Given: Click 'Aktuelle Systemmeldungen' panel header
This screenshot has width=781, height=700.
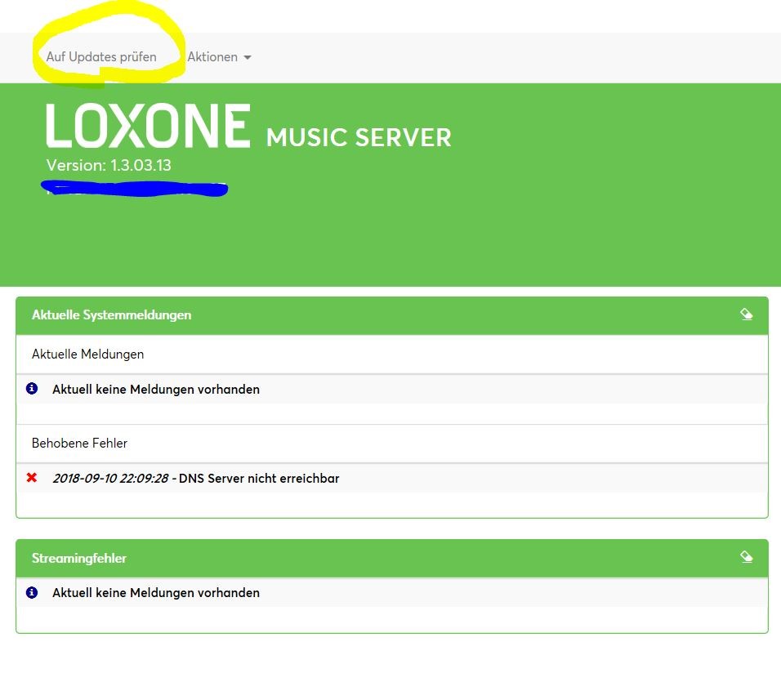Looking at the screenshot, I should 392,315.
